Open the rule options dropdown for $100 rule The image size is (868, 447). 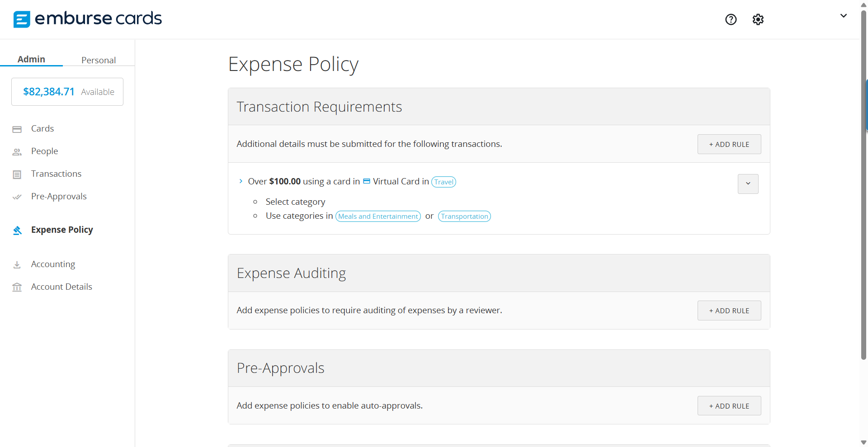(748, 184)
